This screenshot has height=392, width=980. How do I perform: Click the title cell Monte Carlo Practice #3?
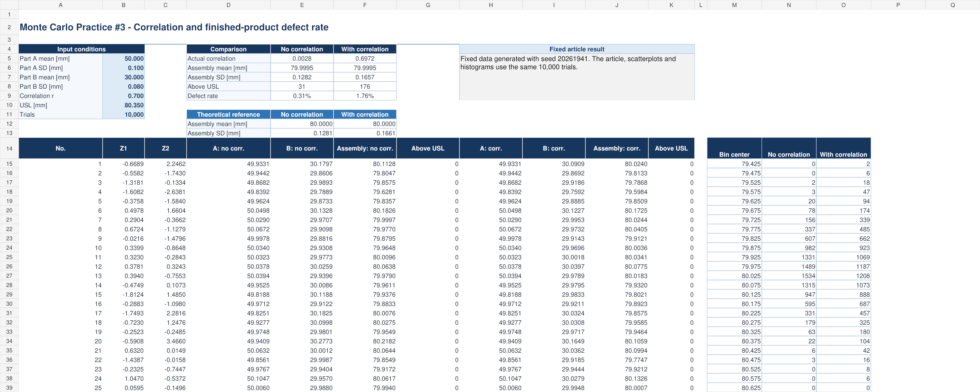(174, 27)
